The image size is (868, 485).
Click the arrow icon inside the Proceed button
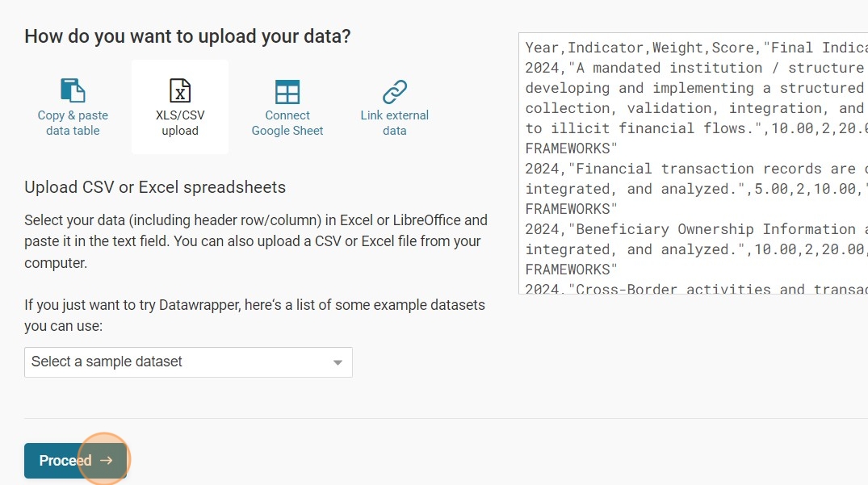click(107, 461)
